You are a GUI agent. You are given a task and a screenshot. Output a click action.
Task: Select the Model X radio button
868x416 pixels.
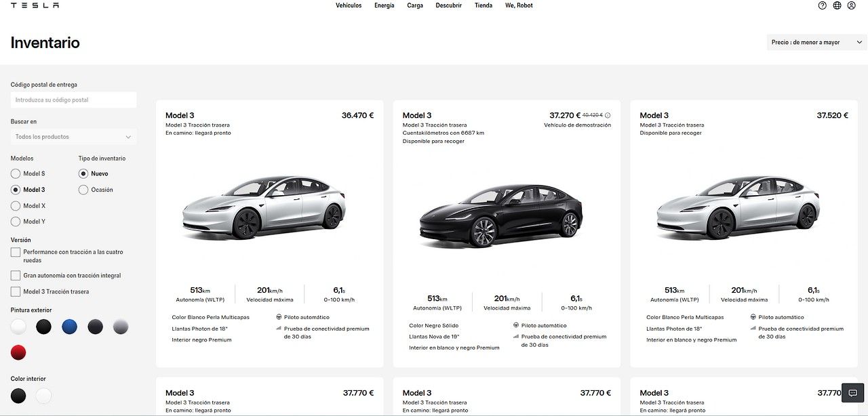tap(16, 206)
